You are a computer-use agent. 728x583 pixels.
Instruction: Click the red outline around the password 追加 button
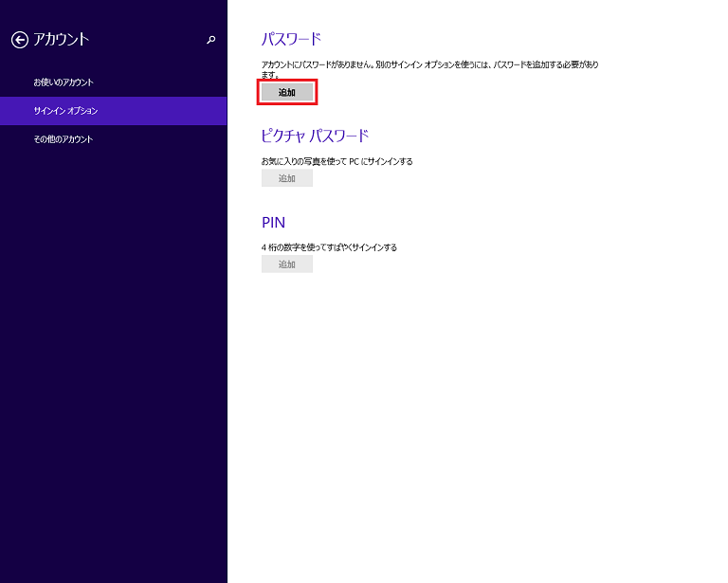(x=315, y=92)
